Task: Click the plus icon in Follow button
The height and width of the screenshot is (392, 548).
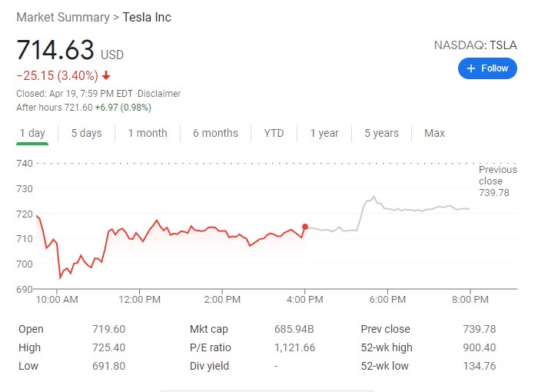Action: pyautogui.click(x=472, y=68)
